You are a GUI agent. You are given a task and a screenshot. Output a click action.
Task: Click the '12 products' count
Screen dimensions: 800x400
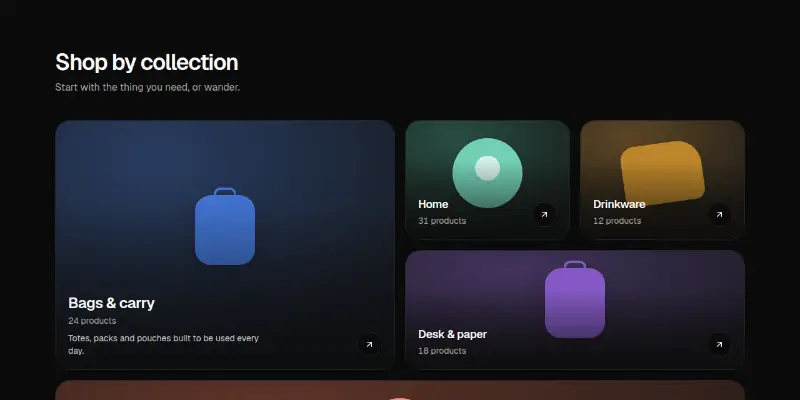point(617,221)
